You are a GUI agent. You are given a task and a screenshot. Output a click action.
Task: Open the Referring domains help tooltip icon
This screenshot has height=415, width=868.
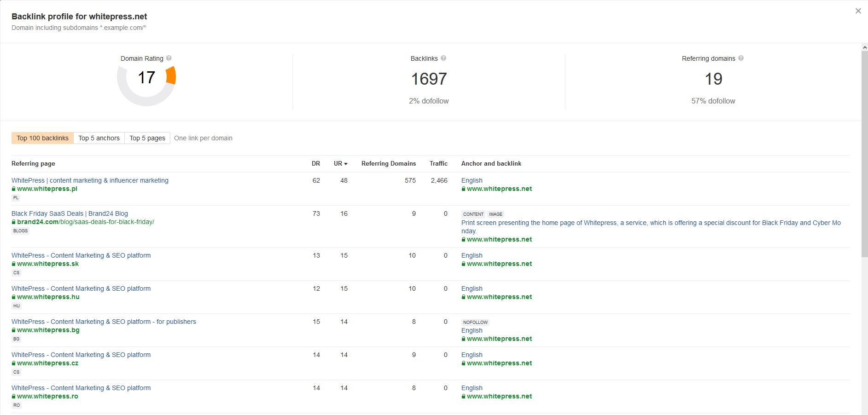pyautogui.click(x=741, y=58)
